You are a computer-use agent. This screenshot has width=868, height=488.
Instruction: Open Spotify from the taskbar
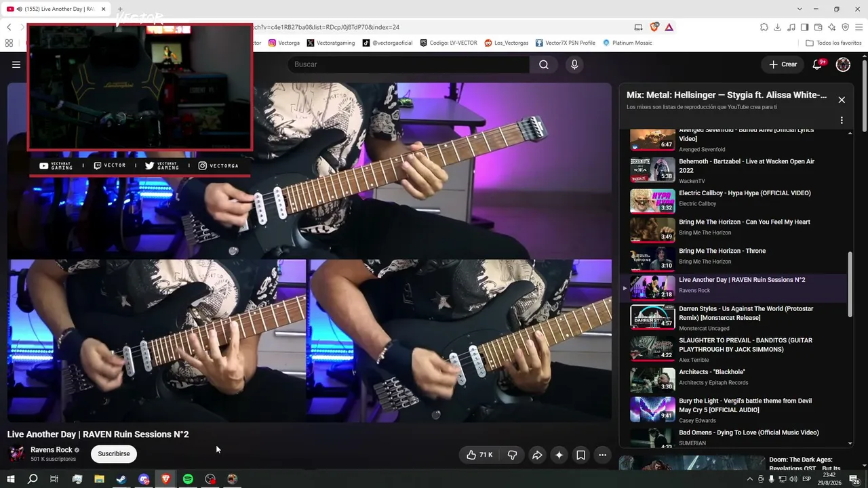(188, 479)
